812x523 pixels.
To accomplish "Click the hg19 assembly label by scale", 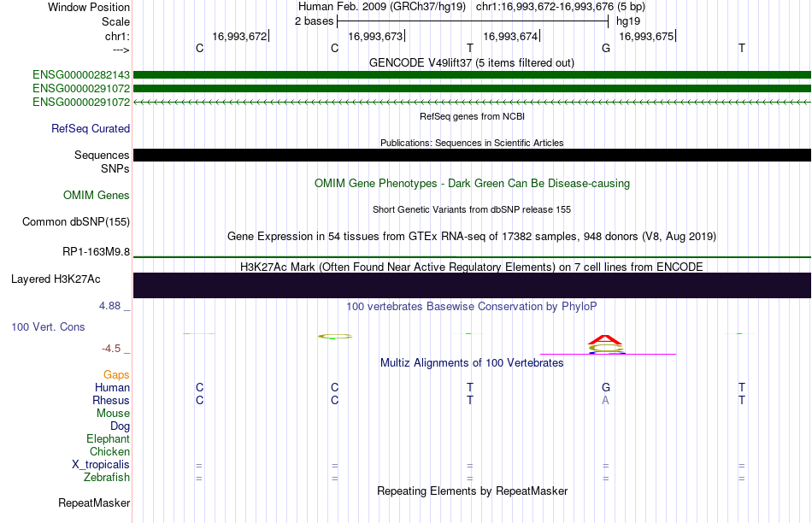I will [x=628, y=21].
